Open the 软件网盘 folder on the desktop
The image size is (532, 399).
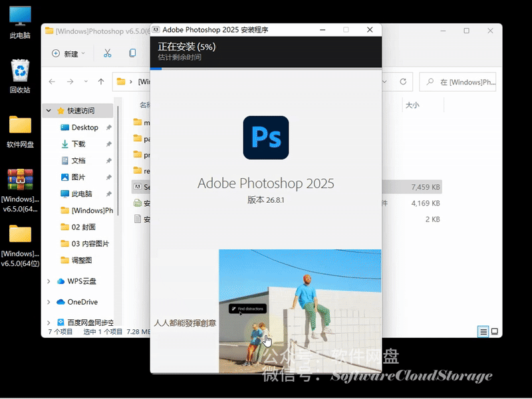[20, 130]
